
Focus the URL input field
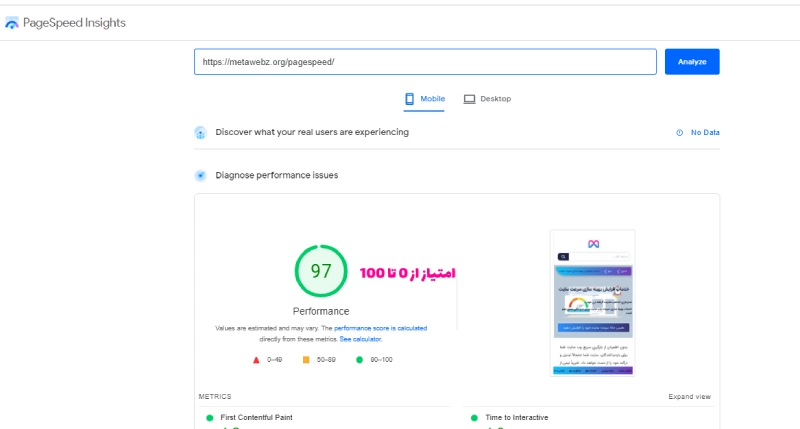(x=425, y=62)
